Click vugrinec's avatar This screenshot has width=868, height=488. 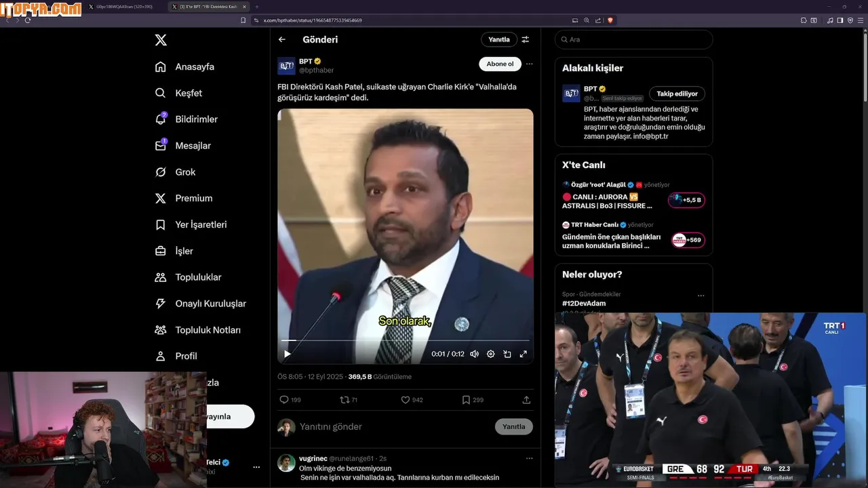point(286,463)
